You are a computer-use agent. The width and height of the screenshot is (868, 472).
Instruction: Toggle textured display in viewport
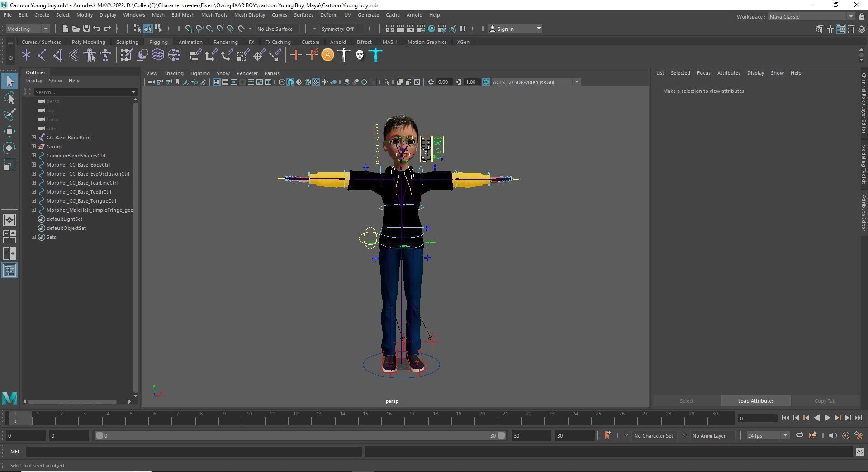[316, 82]
